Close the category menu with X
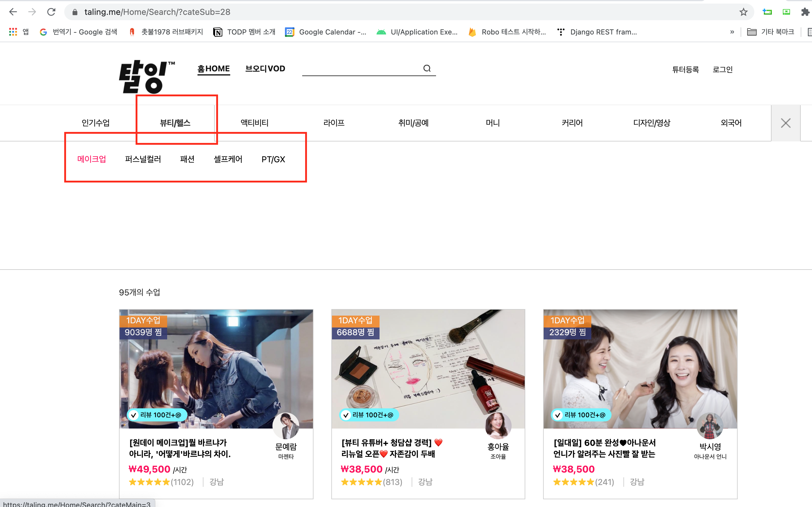 pos(785,123)
